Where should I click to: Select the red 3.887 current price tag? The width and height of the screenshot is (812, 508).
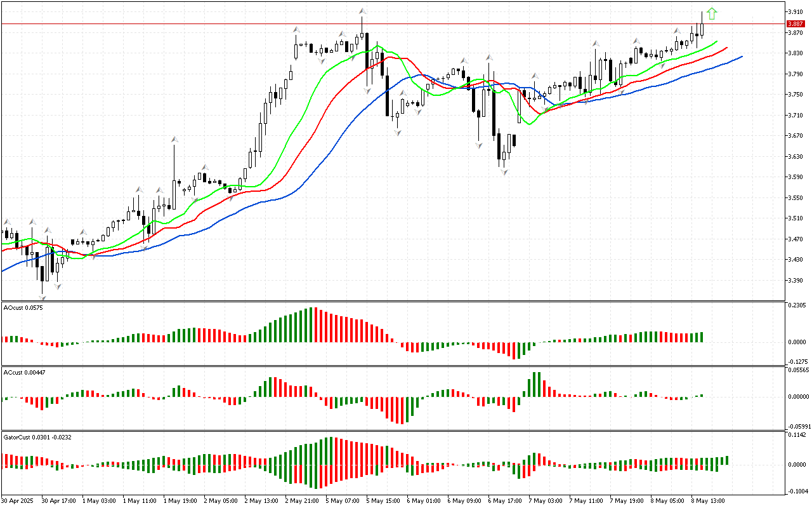[x=796, y=23]
